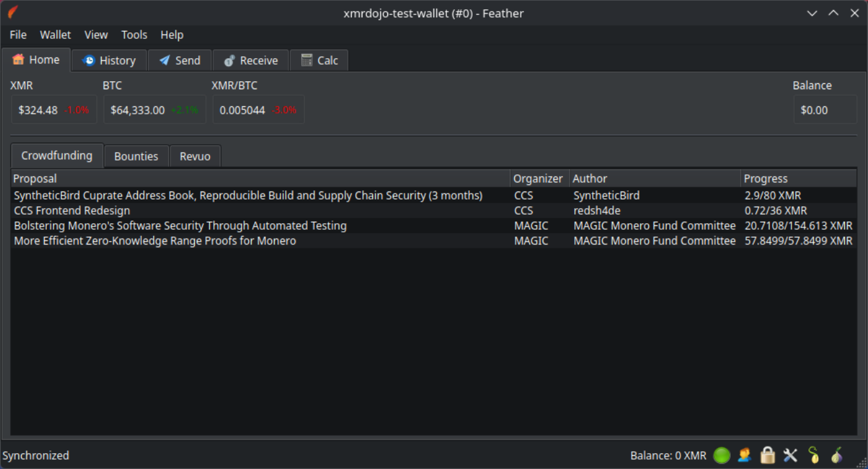This screenshot has width=868, height=469.
Task: Click the Send tab paper plane icon
Action: [x=164, y=60]
